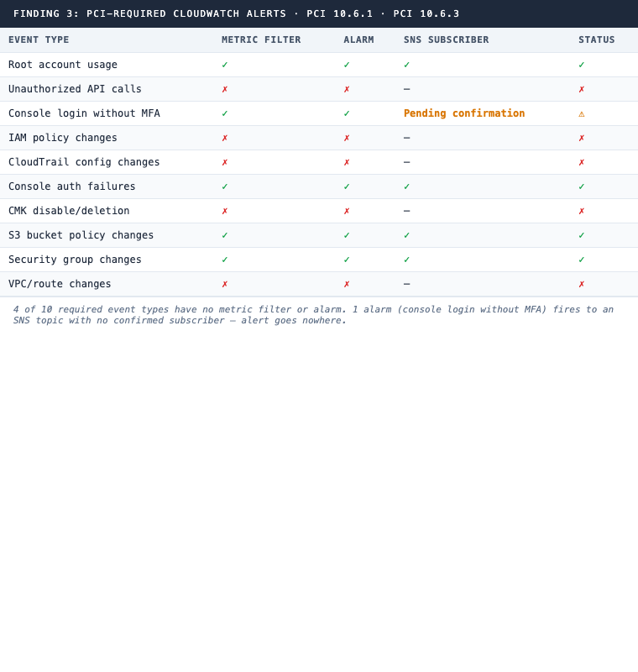Select the VPC/route changes row label
638x672 pixels.
point(60,284)
